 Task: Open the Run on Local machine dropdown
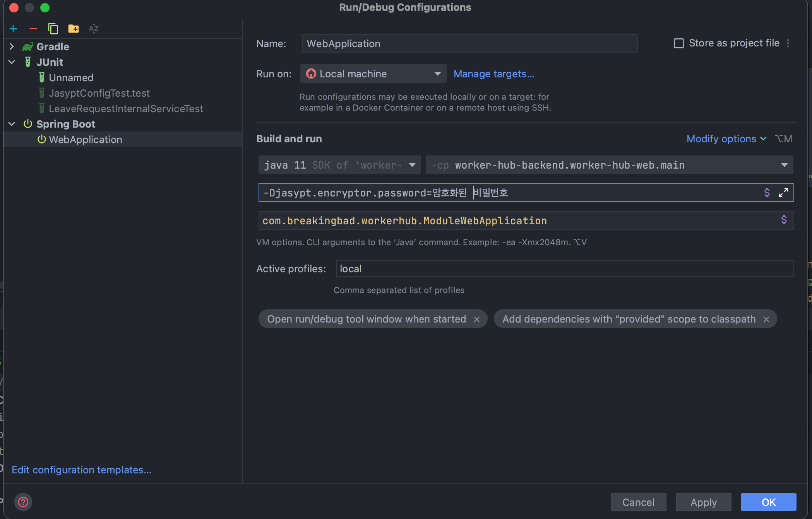pyautogui.click(x=373, y=74)
